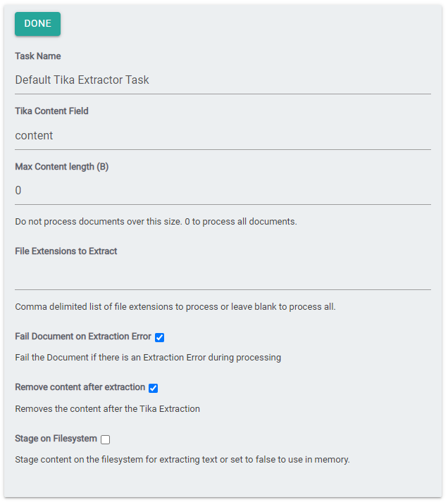The width and height of the screenshot is (448, 502).
Task: Click the "File Extensions to Extract" label
Action: click(x=66, y=251)
